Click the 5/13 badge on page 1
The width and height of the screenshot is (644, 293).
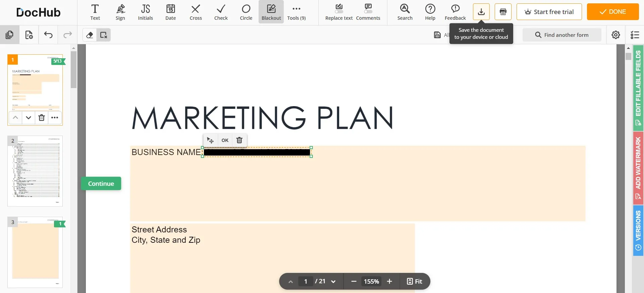[58, 61]
